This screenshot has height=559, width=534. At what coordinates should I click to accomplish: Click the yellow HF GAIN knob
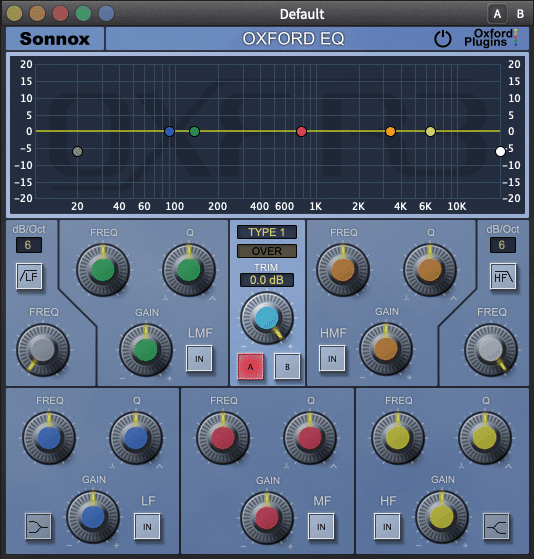pyautogui.click(x=442, y=517)
